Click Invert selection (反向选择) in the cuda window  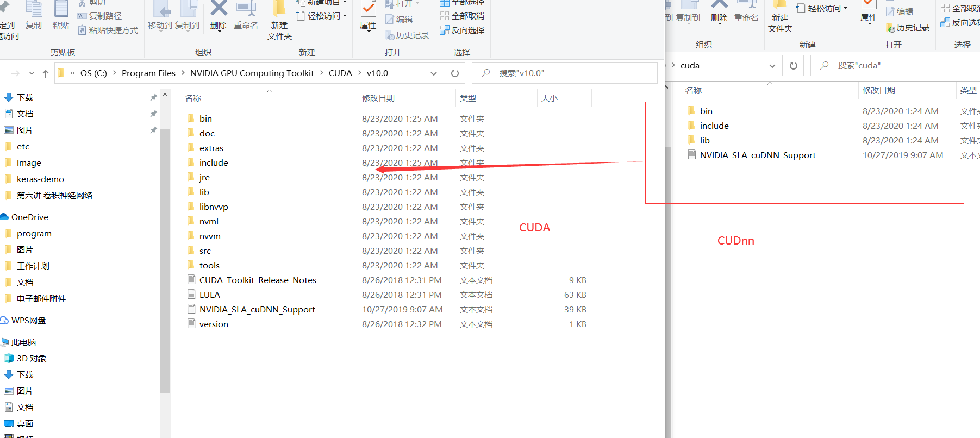tap(960, 22)
